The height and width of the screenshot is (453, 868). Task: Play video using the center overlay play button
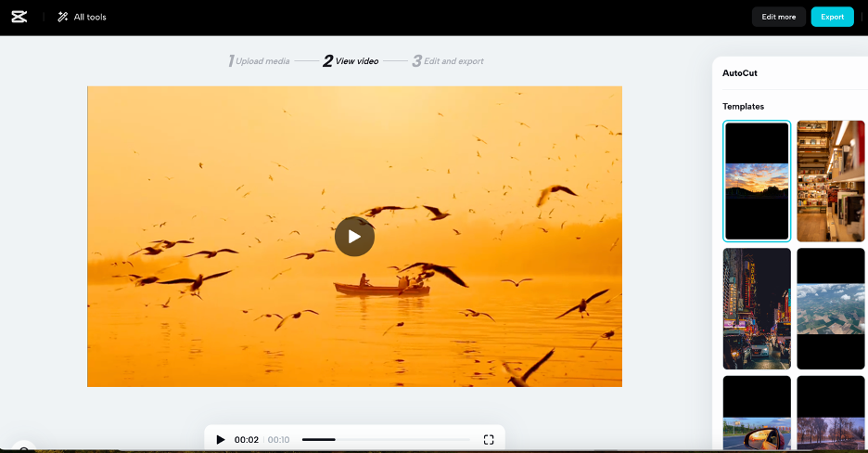coord(354,237)
